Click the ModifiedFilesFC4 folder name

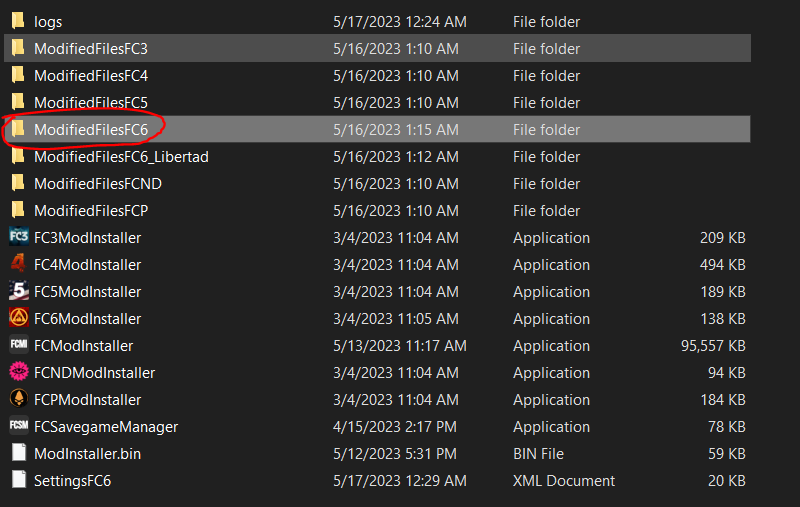pyautogui.click(x=90, y=75)
